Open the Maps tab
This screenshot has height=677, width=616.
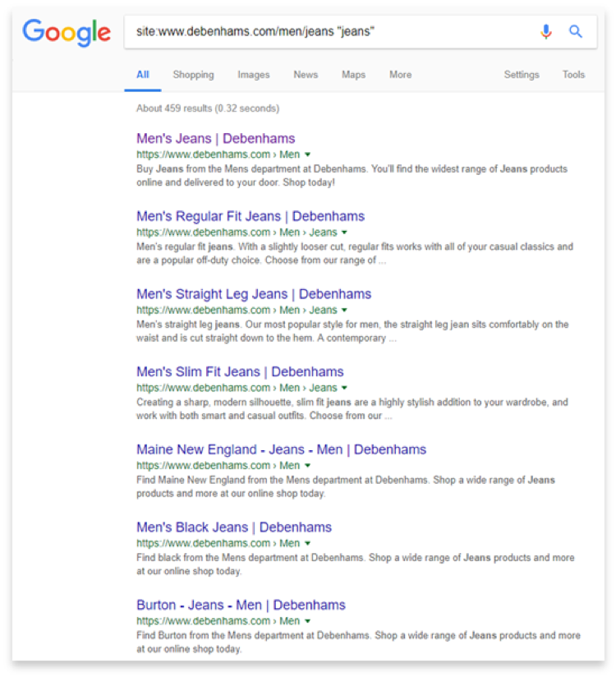[x=353, y=75]
